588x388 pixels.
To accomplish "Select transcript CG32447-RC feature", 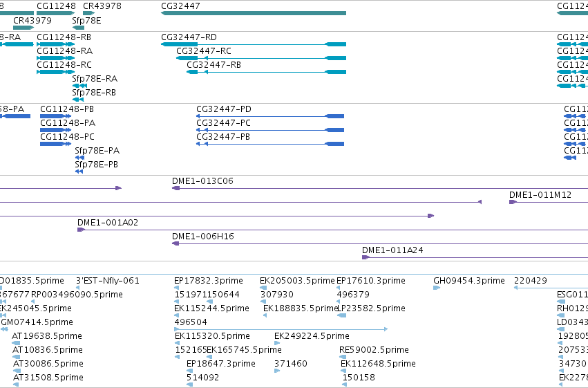I will click(x=261, y=58).
